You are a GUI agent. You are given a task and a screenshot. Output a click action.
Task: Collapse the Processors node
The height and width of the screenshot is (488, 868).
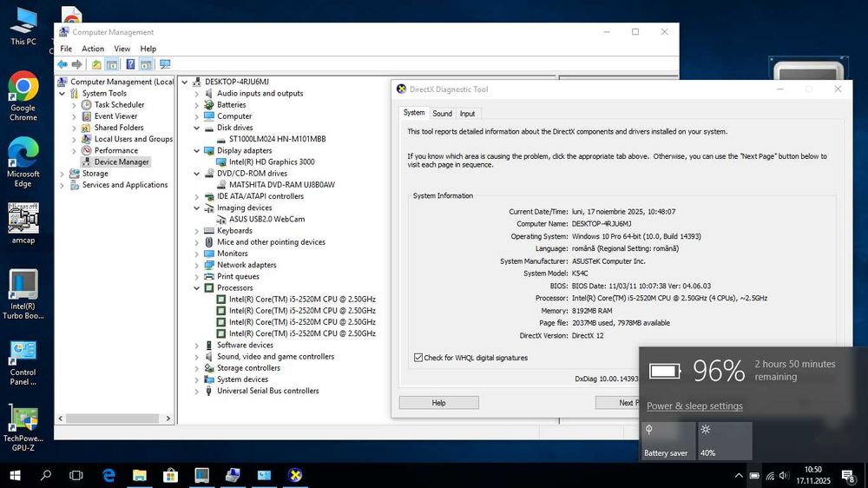pyautogui.click(x=196, y=288)
